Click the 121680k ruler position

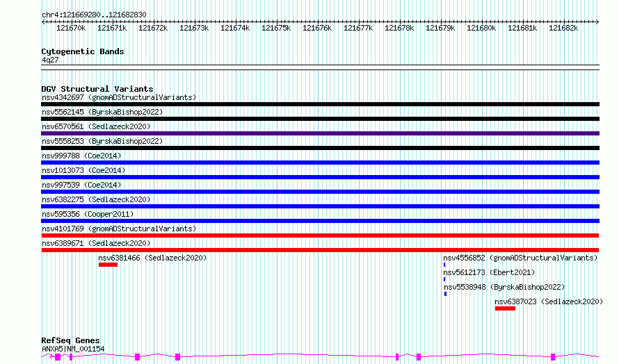481,28
